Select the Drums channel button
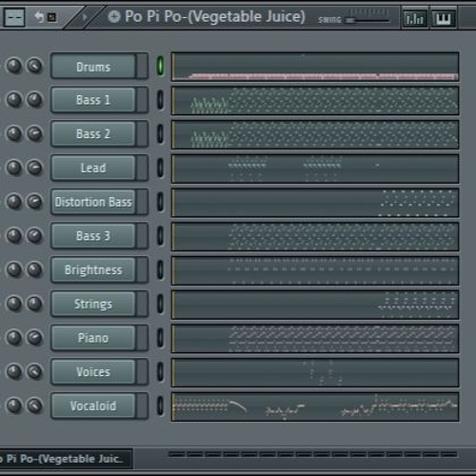This screenshot has height=476, width=476. point(93,67)
